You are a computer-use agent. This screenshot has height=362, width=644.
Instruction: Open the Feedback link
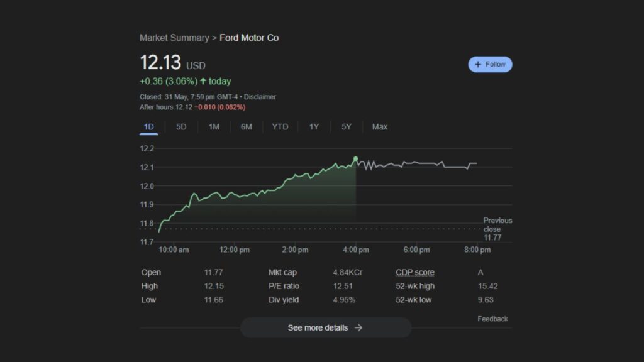(492, 319)
